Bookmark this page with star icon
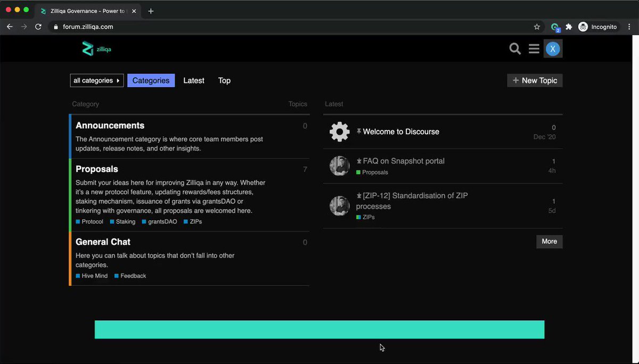 537,27
